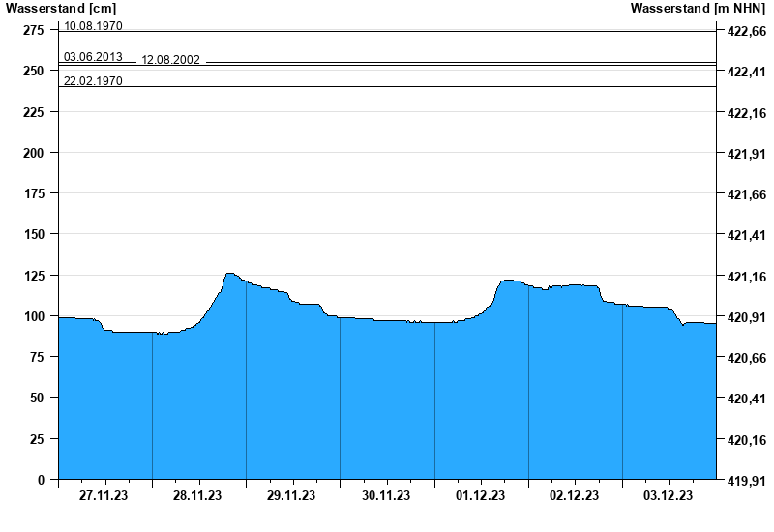Select the 75 tick on left axis

[36, 358]
